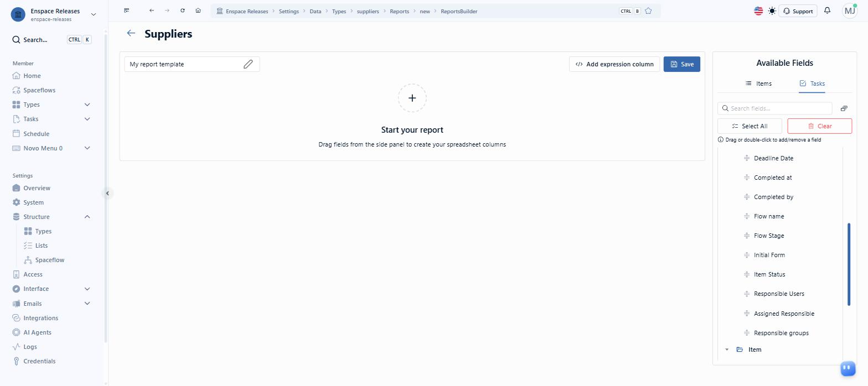Viewport: 868px width, 386px height.
Task: Click the collapse-all icon beside field search
Action: click(844, 108)
